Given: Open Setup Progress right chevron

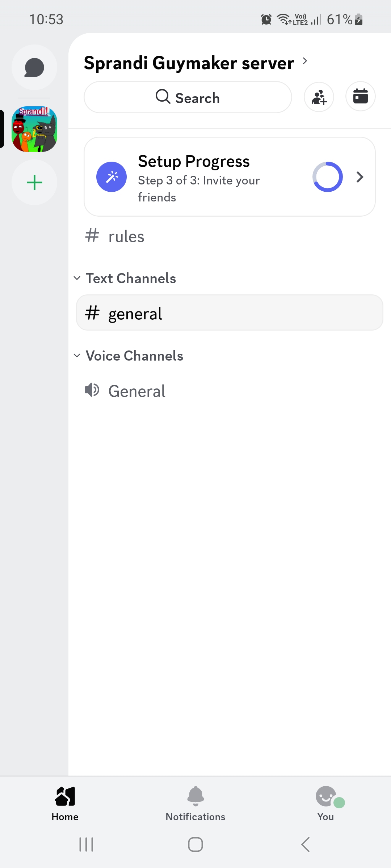Looking at the screenshot, I should pyautogui.click(x=360, y=177).
